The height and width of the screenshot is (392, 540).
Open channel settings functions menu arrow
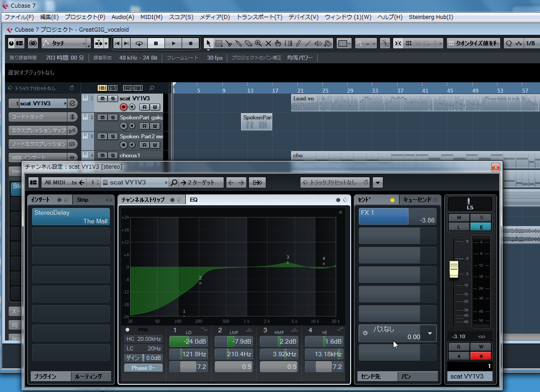[x=378, y=183]
